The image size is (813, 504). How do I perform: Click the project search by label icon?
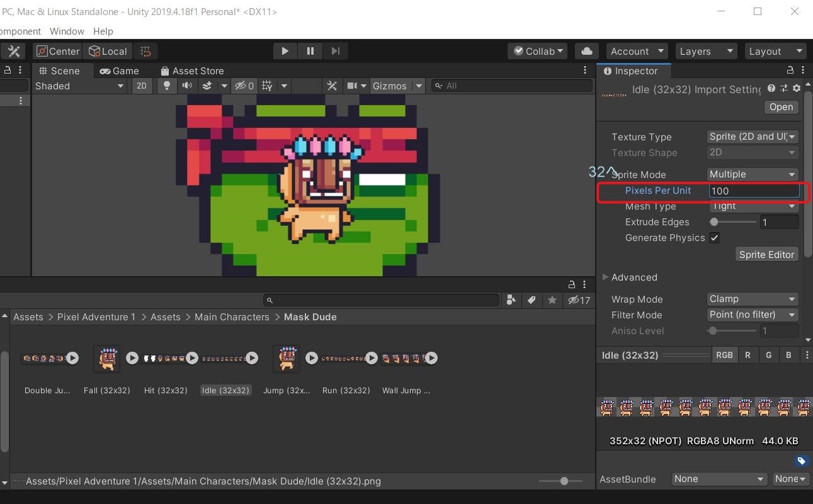pyautogui.click(x=532, y=300)
